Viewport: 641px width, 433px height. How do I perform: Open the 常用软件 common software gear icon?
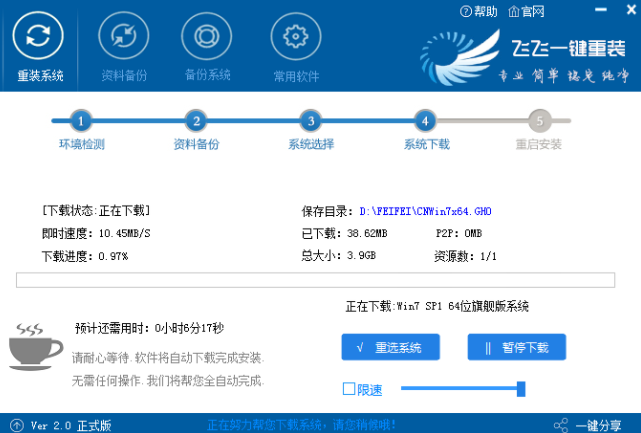click(x=296, y=37)
